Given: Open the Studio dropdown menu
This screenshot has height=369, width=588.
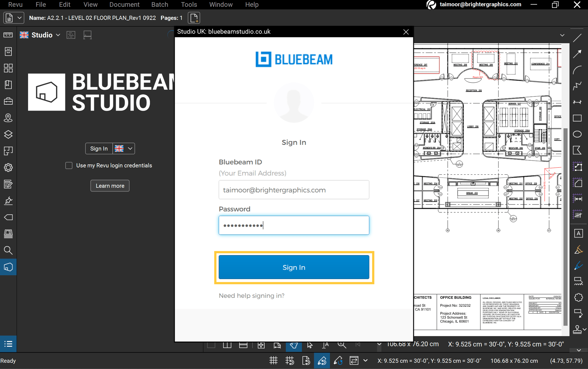Looking at the screenshot, I should (58, 35).
